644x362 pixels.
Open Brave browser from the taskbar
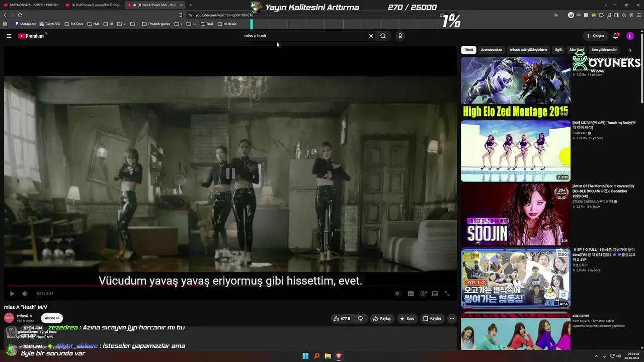click(339, 356)
